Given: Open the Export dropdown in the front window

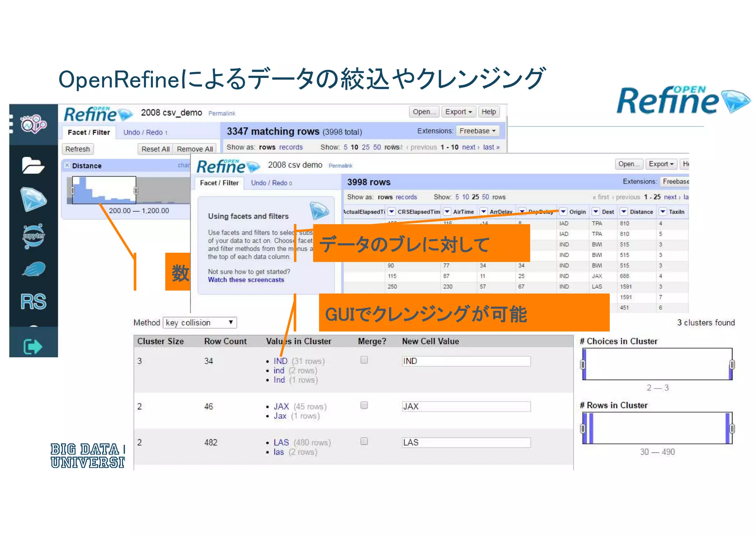Looking at the screenshot, I should coord(661,164).
